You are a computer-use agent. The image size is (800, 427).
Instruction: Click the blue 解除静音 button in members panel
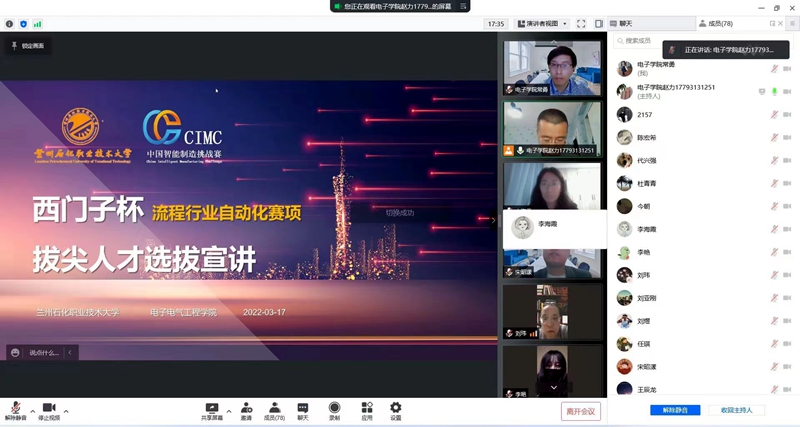click(675, 410)
